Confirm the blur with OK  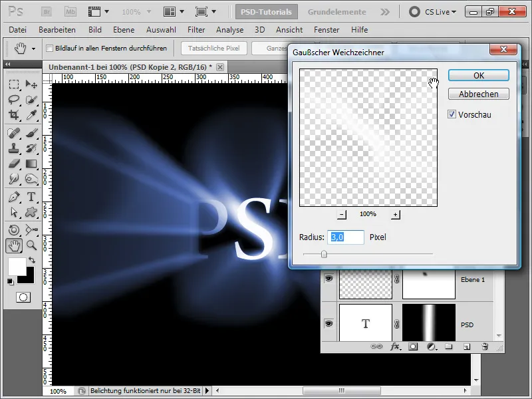click(478, 75)
